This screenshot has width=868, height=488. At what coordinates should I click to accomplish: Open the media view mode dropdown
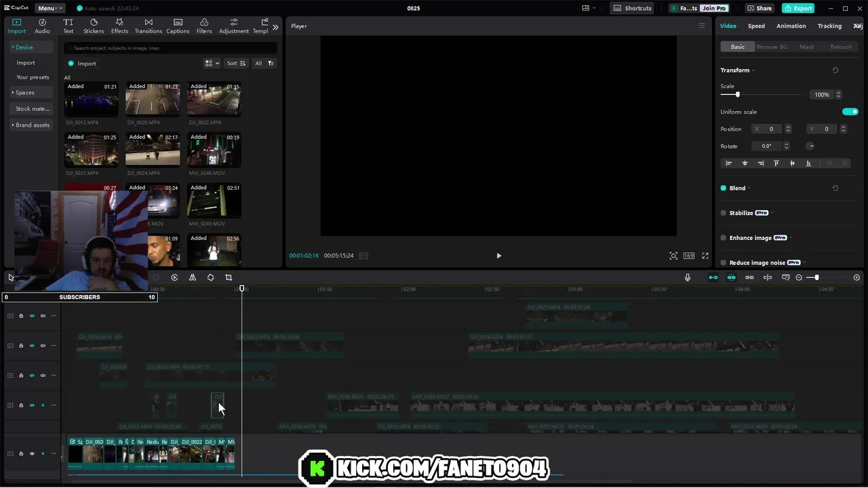pos(212,63)
